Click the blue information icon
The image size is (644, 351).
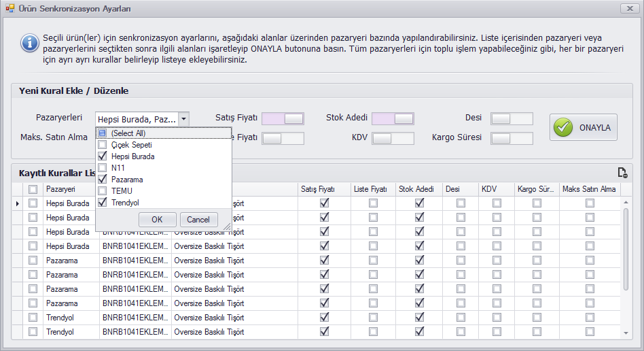[x=30, y=43]
